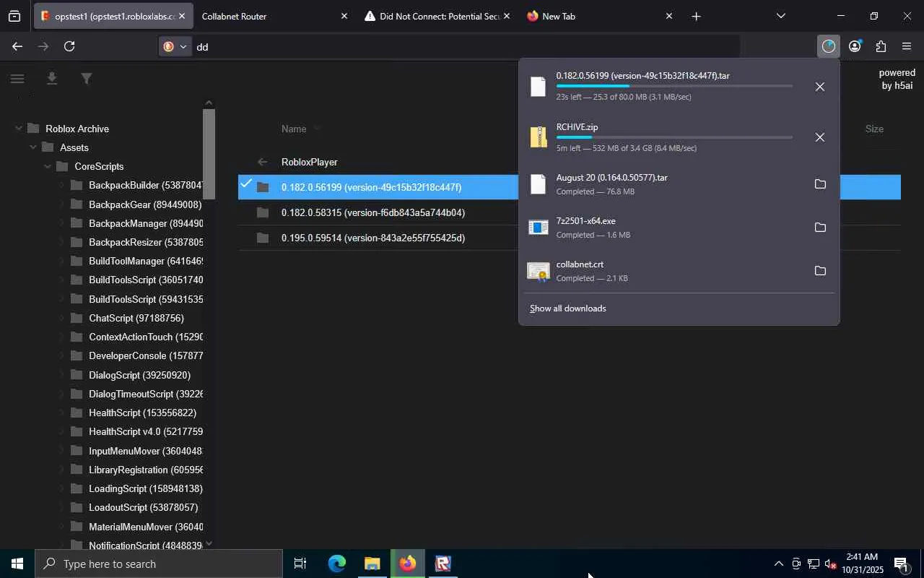Go up to parent via RobloxPlayer arrow

(263, 162)
